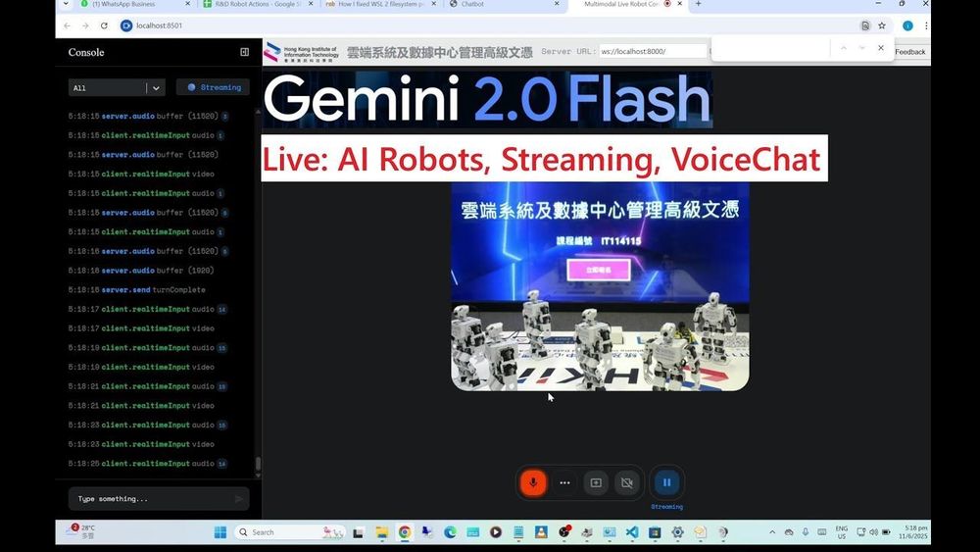This screenshot has height=552, width=980.
Task: Open the Settings gear in taskbar
Action: click(x=677, y=532)
